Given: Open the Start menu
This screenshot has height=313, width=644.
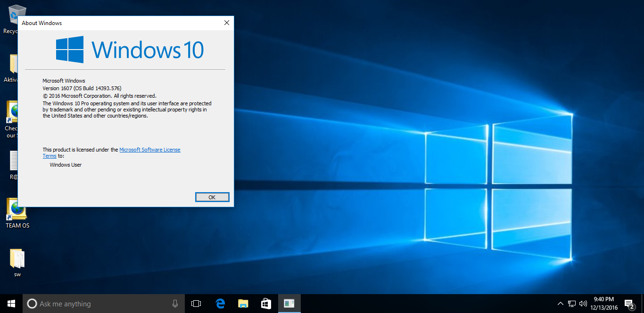Looking at the screenshot, I should point(11,304).
